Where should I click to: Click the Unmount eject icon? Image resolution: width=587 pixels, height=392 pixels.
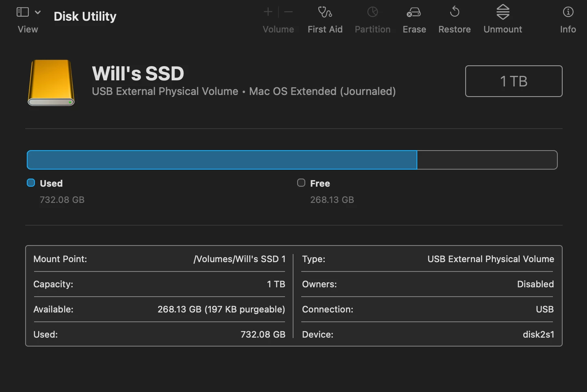tap(503, 12)
